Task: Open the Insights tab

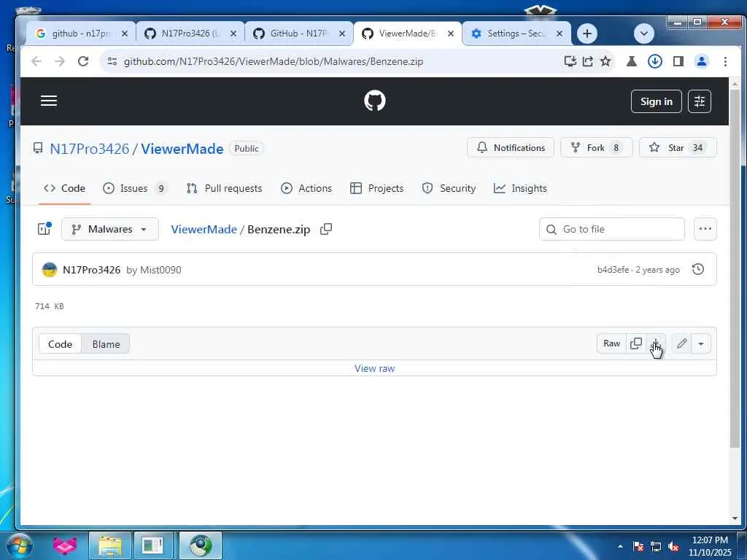Action: [520, 188]
